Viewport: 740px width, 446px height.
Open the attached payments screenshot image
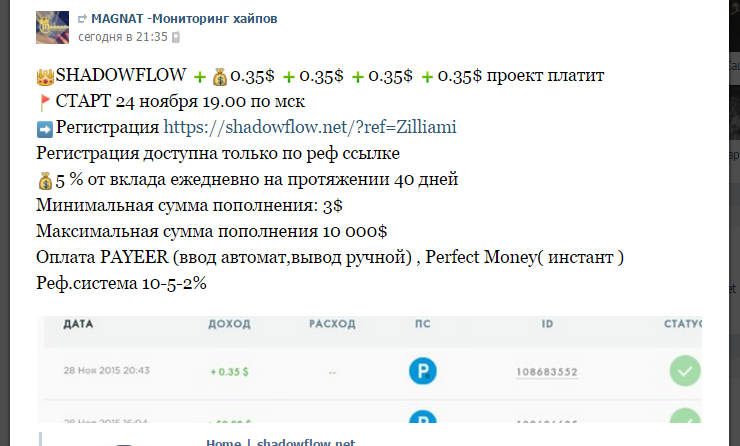click(x=369, y=369)
